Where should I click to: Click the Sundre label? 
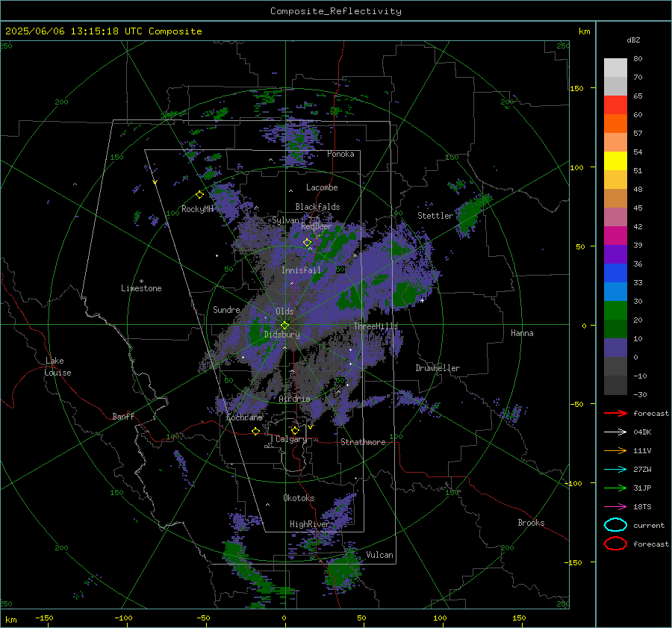226,309
